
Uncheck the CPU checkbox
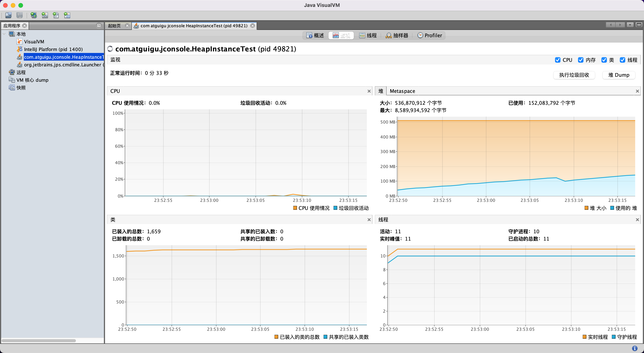(x=558, y=60)
